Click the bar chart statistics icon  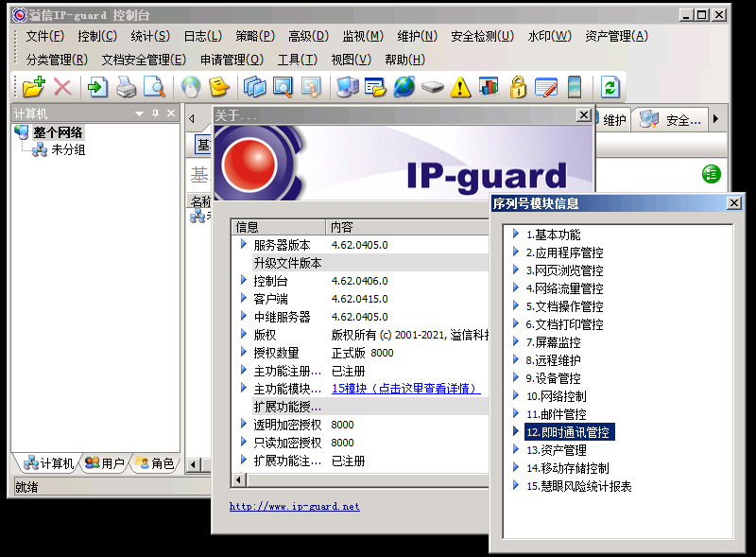489,87
